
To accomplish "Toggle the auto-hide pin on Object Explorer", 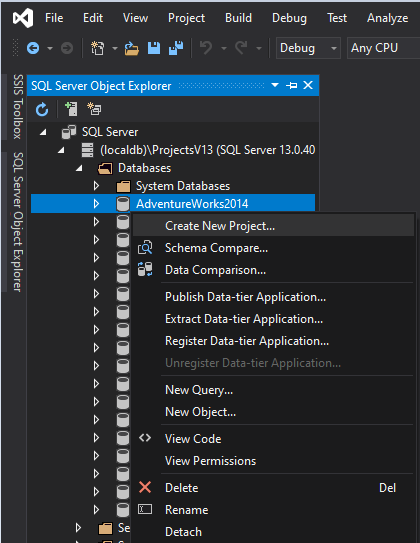I will 292,85.
